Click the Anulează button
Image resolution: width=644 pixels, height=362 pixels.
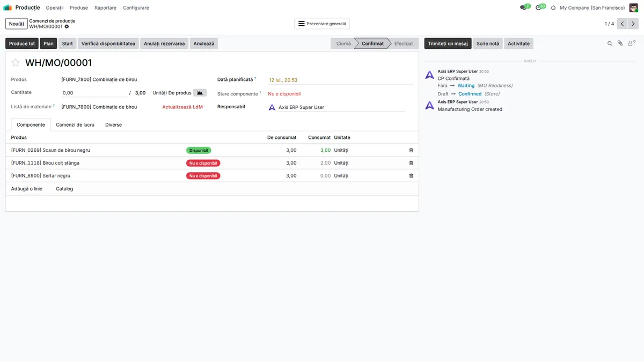coord(204,43)
